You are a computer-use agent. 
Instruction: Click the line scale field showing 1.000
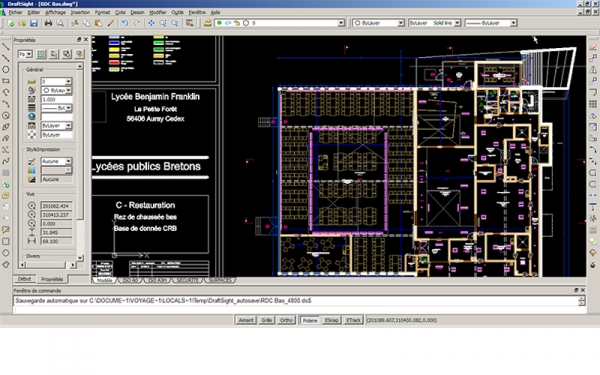pos(57,99)
